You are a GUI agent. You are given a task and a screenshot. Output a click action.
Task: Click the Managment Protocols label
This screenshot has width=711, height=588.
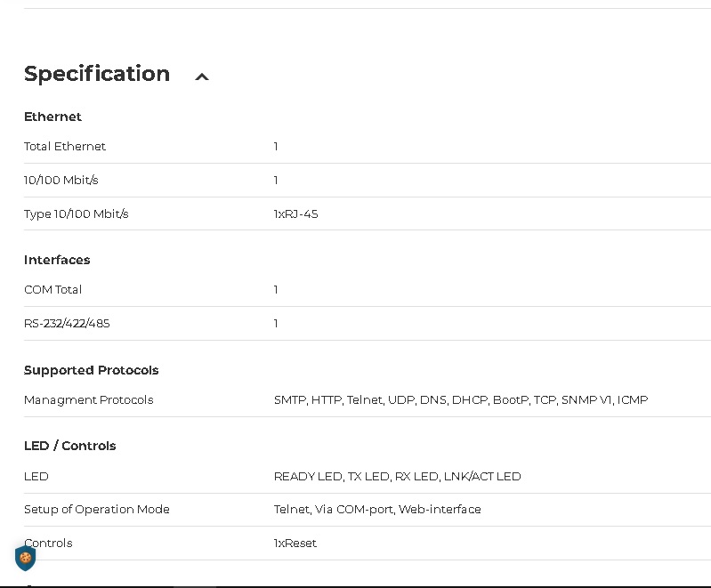tap(88, 399)
